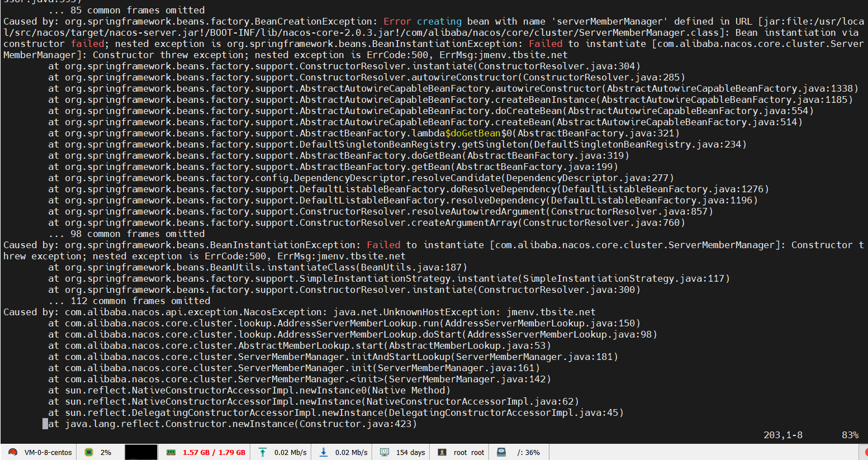Click the yellow $doGetBean text
Image resolution: width=868 pixels, height=460 pixels.
click(473, 133)
